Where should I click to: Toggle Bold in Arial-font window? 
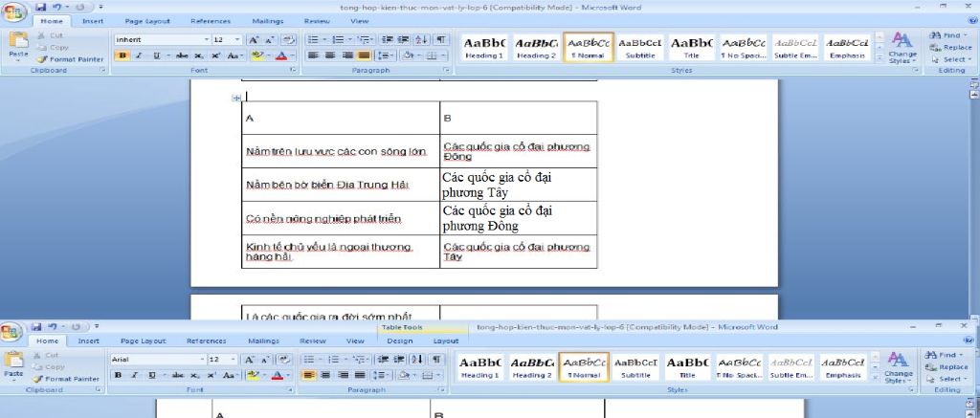tap(118, 376)
